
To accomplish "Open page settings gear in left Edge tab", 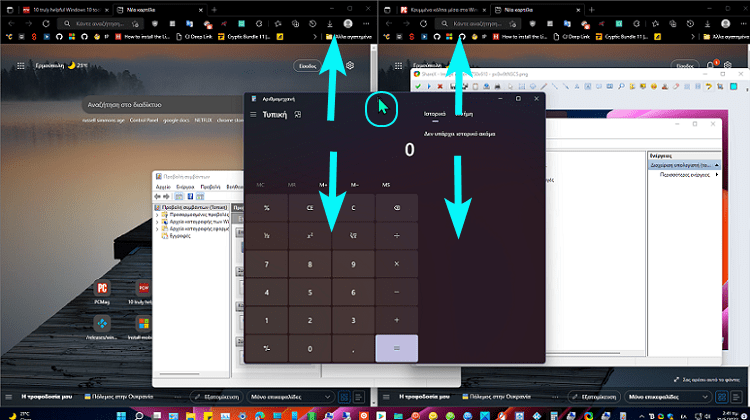I will (350, 66).
